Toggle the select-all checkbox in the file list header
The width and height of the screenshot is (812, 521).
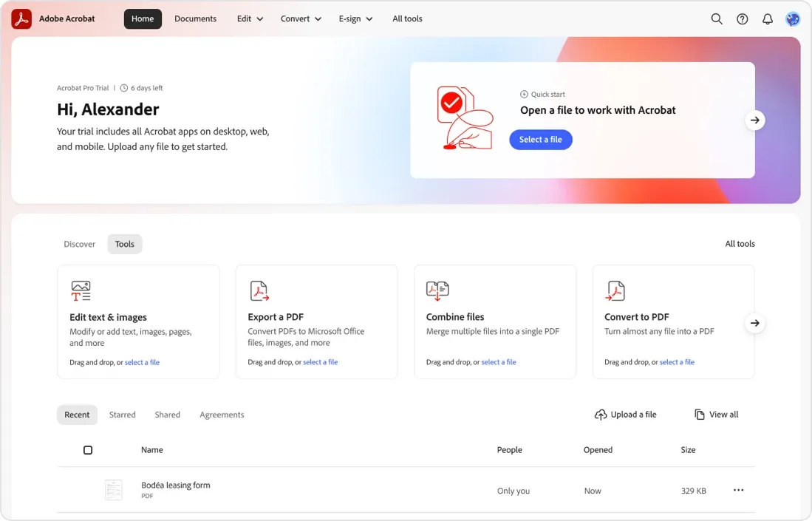[88, 449]
